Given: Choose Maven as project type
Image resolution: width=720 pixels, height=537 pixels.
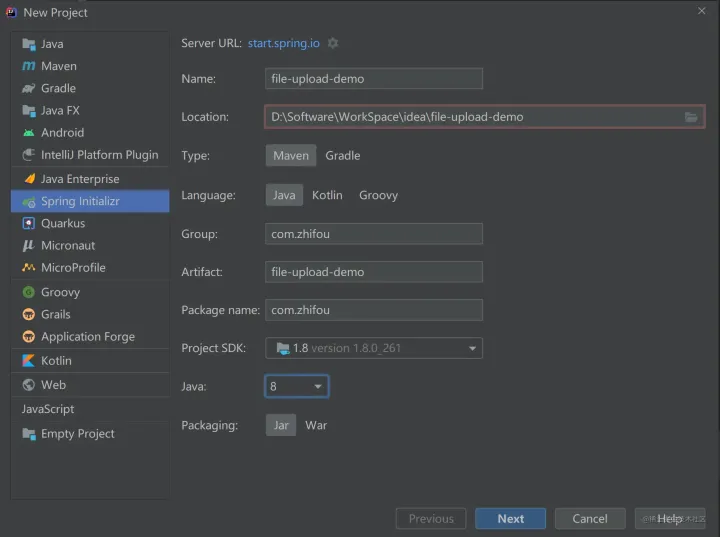Looking at the screenshot, I should [x=291, y=156].
